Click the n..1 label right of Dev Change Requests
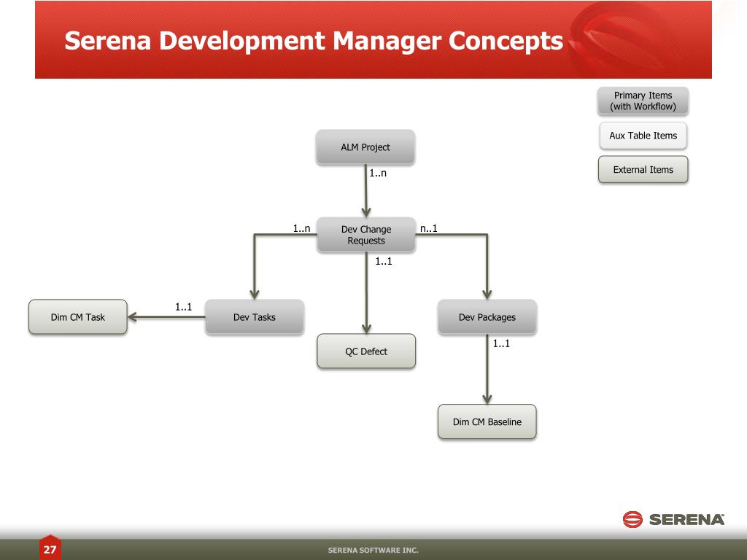This screenshot has width=747, height=560. click(429, 228)
